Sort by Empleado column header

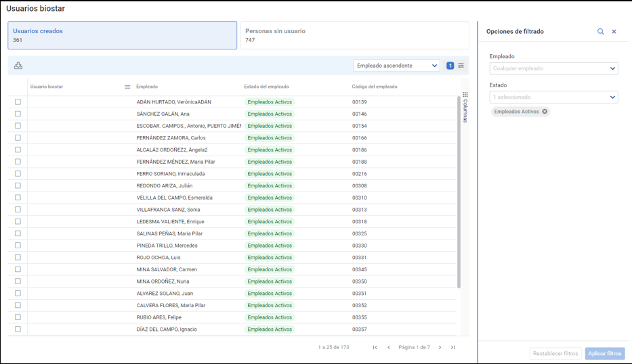(147, 87)
